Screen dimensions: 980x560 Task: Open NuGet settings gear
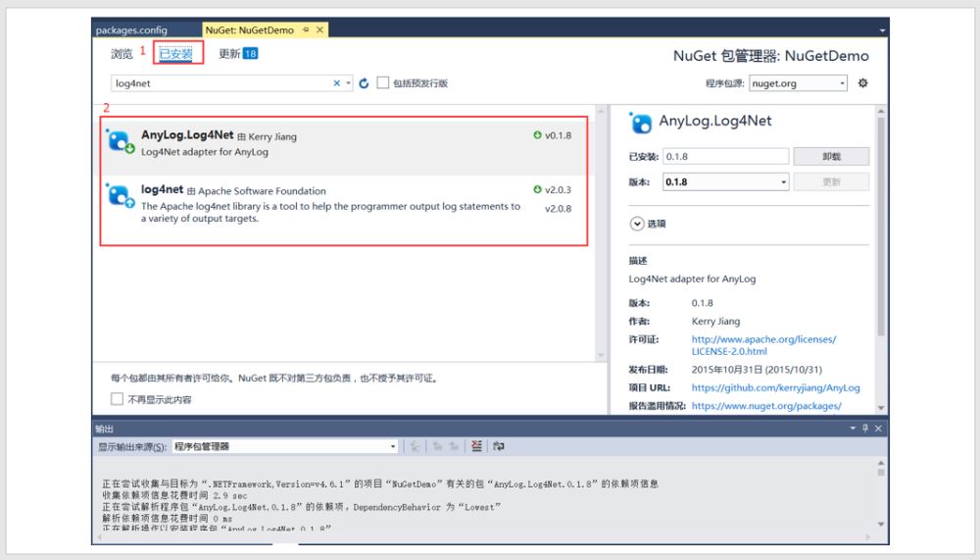[x=863, y=82]
